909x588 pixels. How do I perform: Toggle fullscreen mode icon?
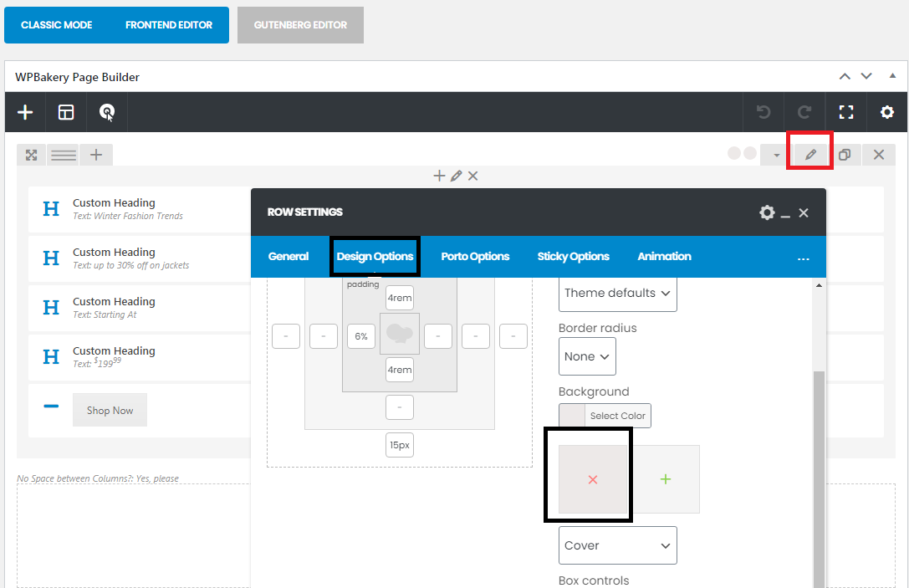[845, 112]
